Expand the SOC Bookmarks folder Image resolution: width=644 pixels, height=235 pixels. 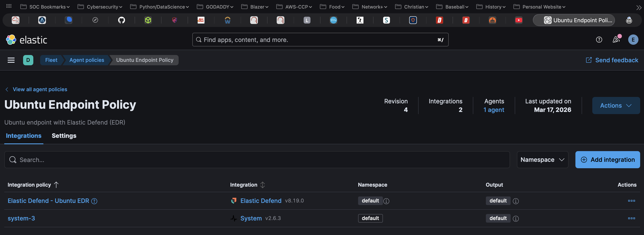pos(45,7)
